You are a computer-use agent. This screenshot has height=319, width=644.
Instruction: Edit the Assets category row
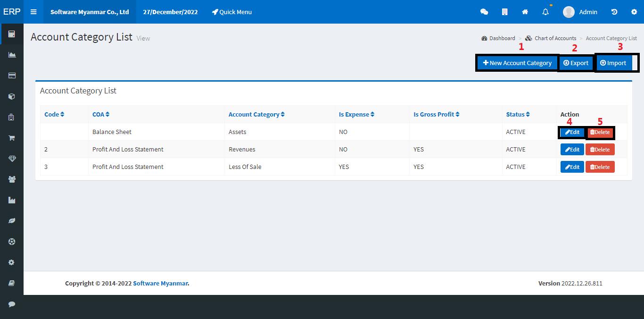[x=572, y=132]
